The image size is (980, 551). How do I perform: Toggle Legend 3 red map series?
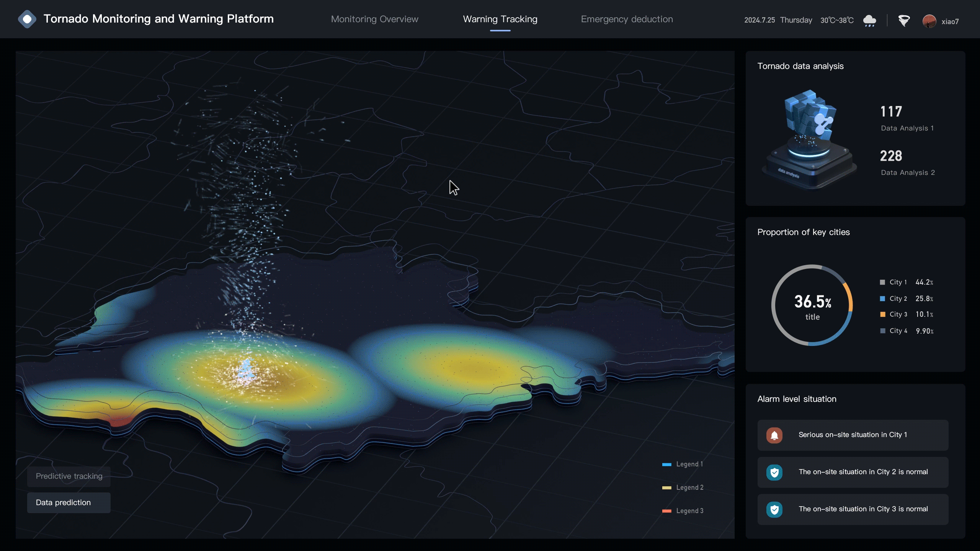point(683,511)
